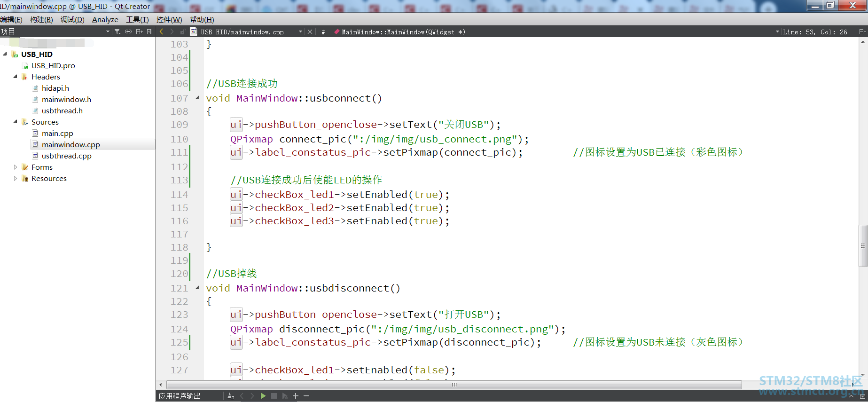Open the open-documents dropdown next to mainwindow.cpp
The width and height of the screenshot is (868, 402).
[x=300, y=32]
